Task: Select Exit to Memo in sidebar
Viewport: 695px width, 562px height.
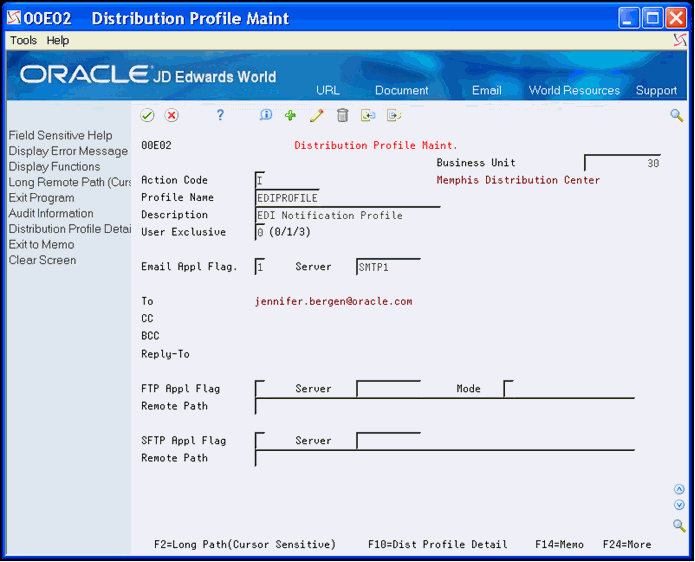Action: [x=42, y=244]
